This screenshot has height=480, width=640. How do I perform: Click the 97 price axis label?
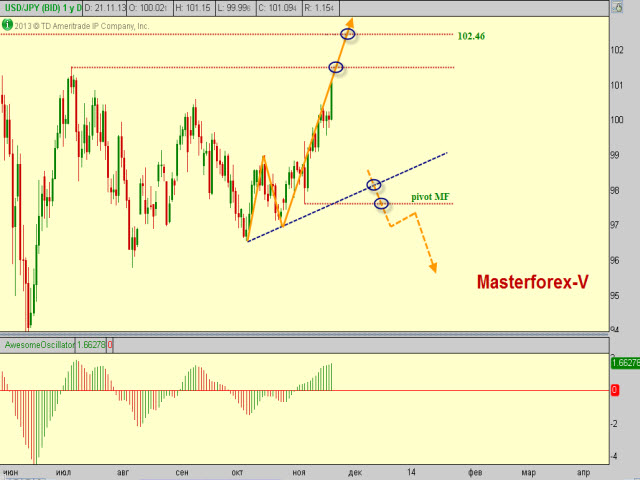(614, 225)
